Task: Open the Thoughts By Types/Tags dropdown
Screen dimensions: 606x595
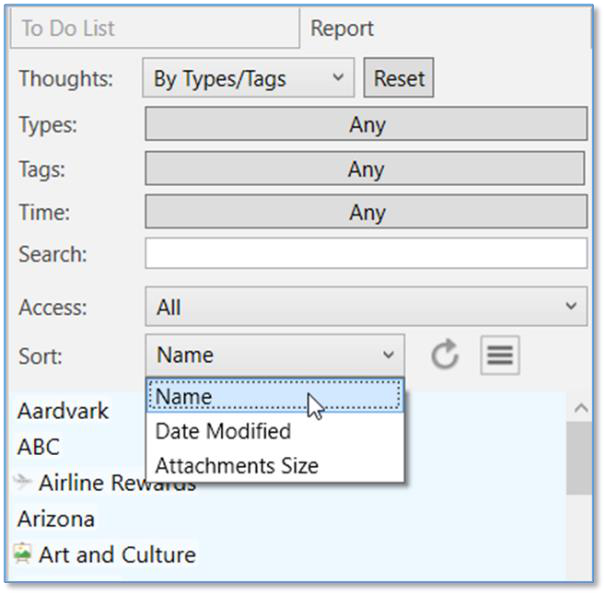Action: pos(248,78)
